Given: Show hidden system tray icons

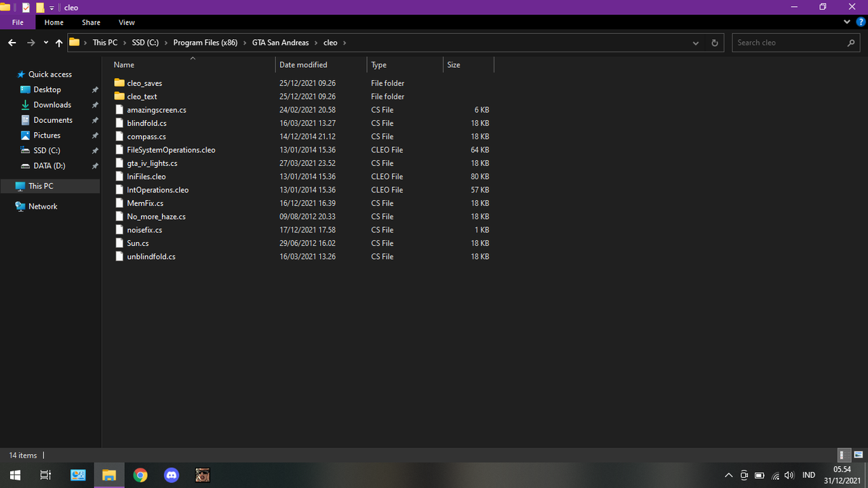Looking at the screenshot, I should click(729, 475).
